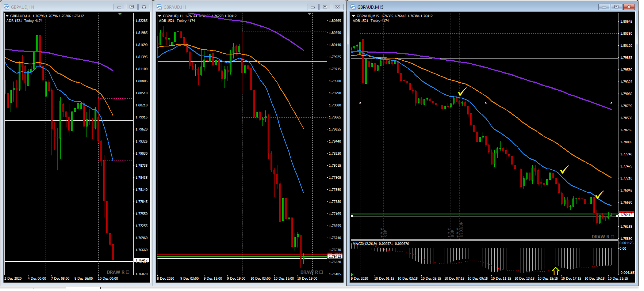The width and height of the screenshot is (644, 291).
Task: Close the GBPAUD,M15 chart window
Action: pos(629,7)
